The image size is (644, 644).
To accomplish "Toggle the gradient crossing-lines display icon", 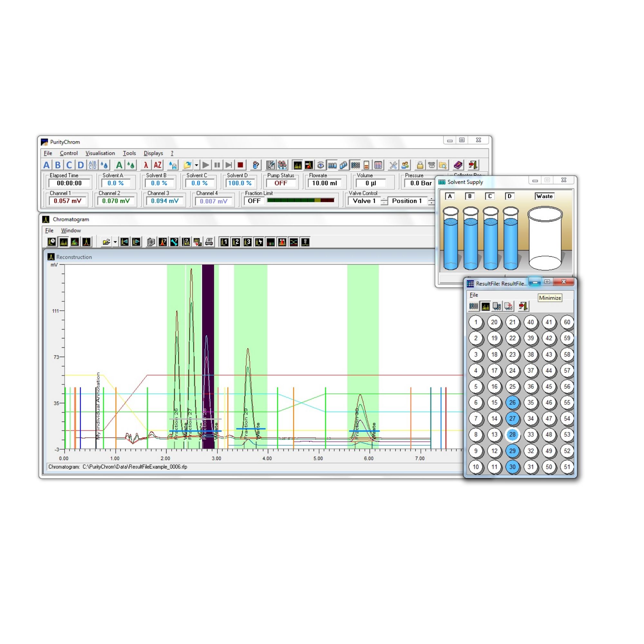I will (294, 242).
